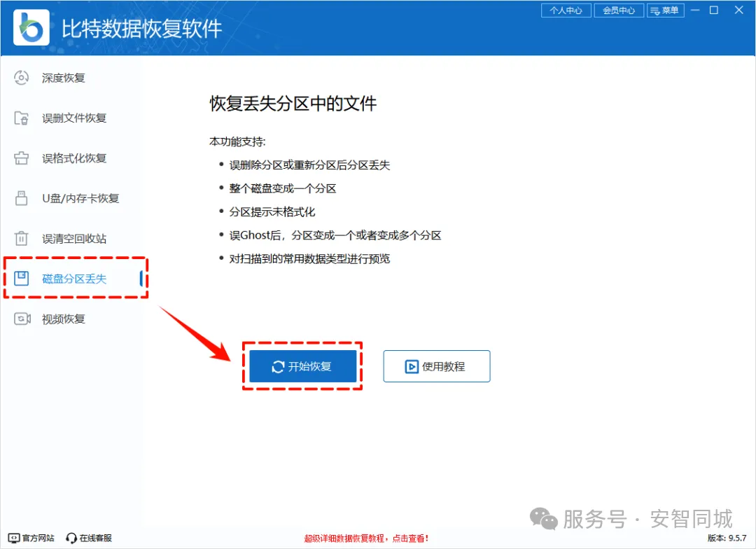Click the 版本: 9.5.7 text
756x549 pixels.
coord(727,538)
